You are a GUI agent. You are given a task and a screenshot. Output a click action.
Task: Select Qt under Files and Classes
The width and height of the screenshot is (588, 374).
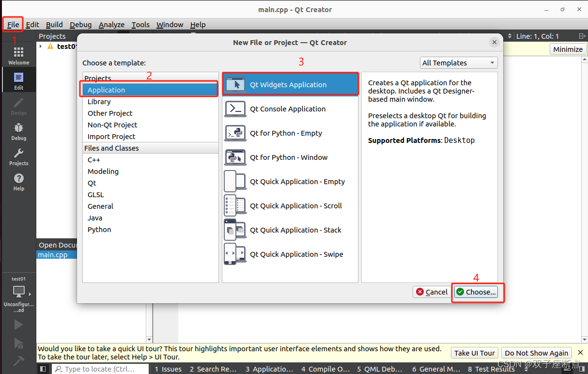(x=151, y=183)
